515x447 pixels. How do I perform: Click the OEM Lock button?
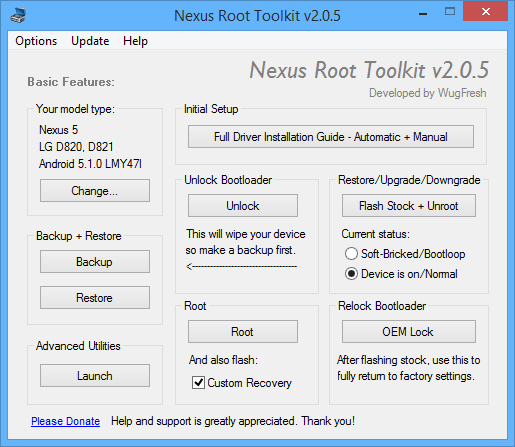click(409, 332)
